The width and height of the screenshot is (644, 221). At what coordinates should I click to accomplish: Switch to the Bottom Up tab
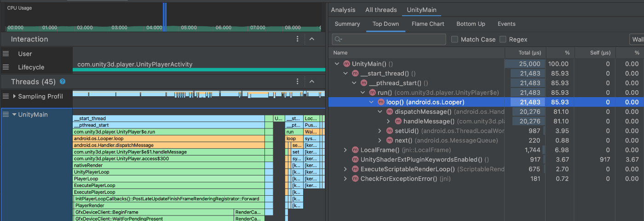[x=471, y=24]
